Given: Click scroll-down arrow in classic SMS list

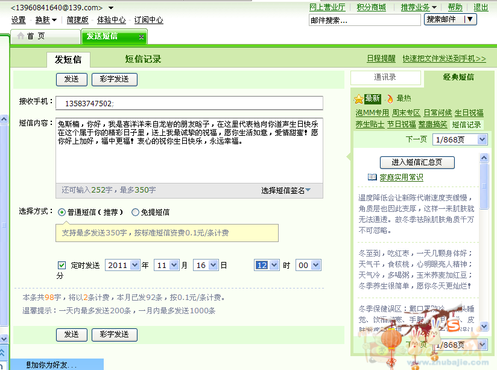Looking at the screenshot, I should [x=484, y=326].
